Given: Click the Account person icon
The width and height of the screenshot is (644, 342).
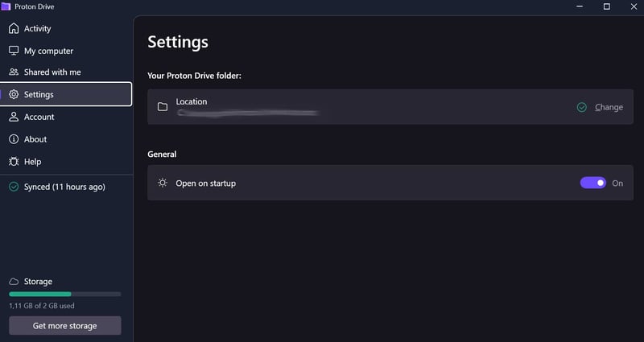Looking at the screenshot, I should pos(14,117).
